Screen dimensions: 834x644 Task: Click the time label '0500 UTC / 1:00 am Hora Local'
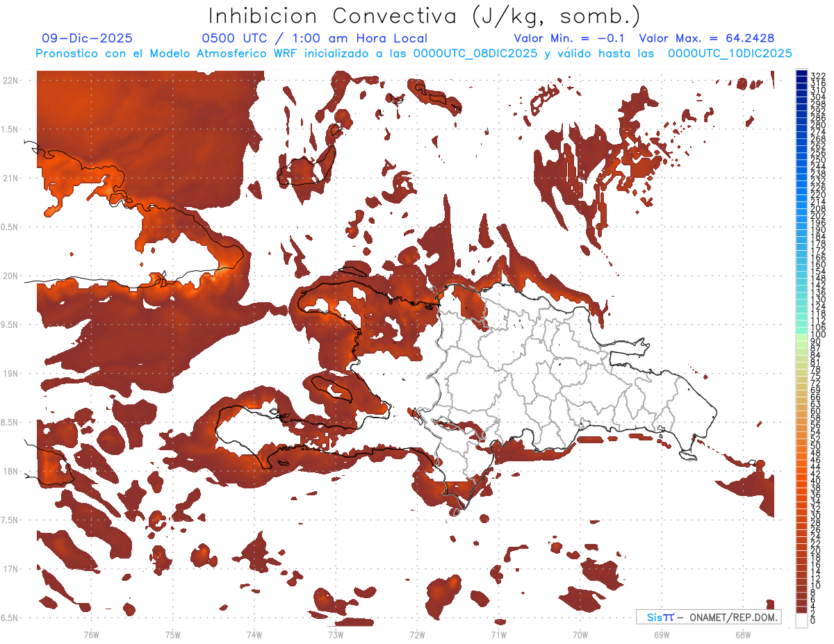pyautogui.click(x=314, y=39)
